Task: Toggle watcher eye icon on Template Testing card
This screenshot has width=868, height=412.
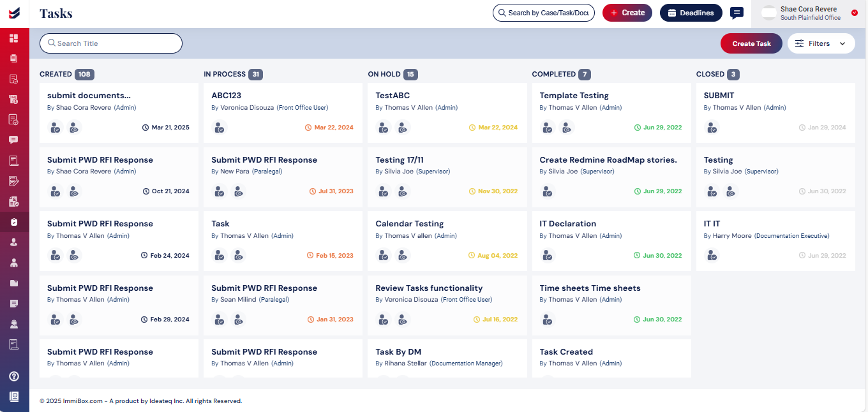Action: pyautogui.click(x=567, y=128)
